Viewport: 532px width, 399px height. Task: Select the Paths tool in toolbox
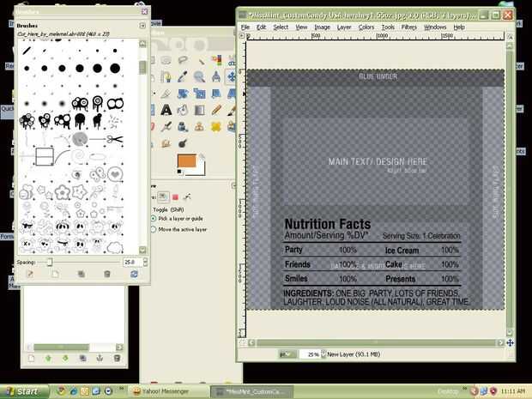(166, 77)
